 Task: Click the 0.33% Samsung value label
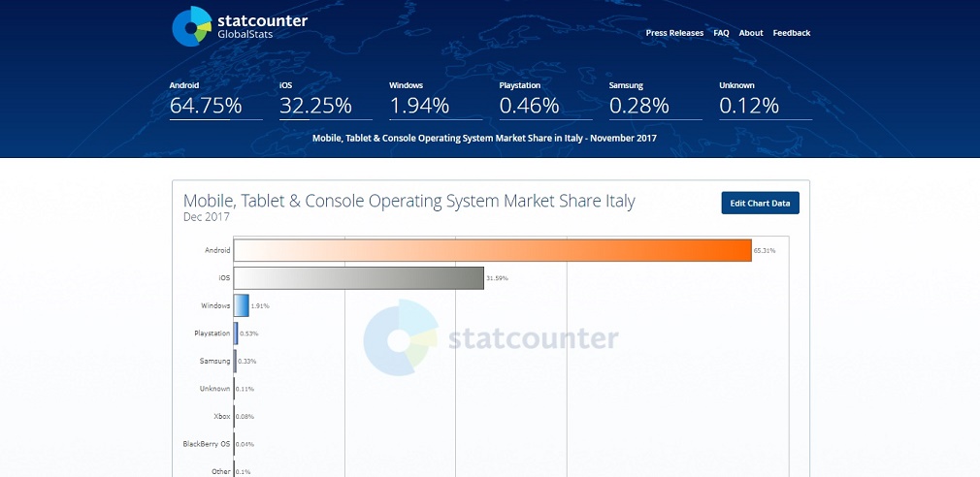(246, 361)
